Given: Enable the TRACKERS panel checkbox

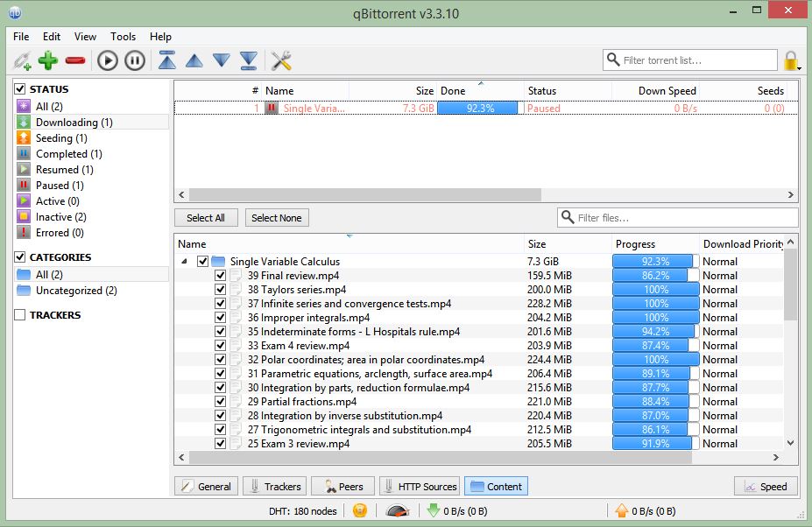Looking at the screenshot, I should (x=19, y=315).
